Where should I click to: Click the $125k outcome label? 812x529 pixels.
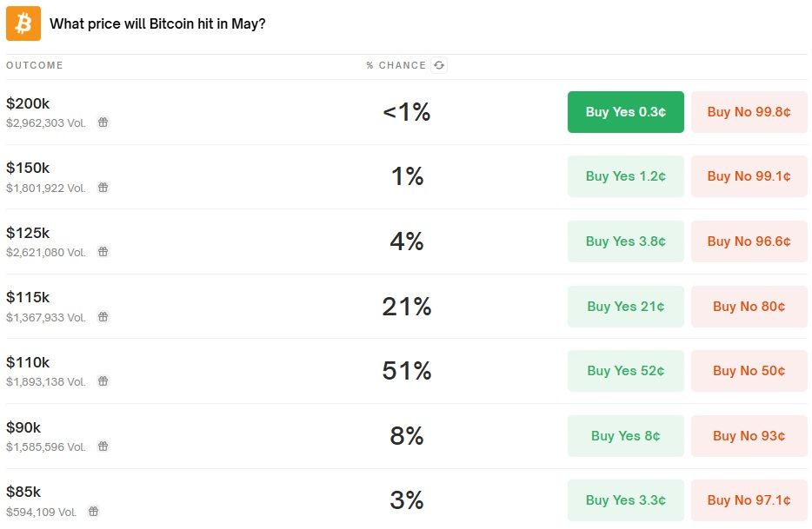(28, 233)
